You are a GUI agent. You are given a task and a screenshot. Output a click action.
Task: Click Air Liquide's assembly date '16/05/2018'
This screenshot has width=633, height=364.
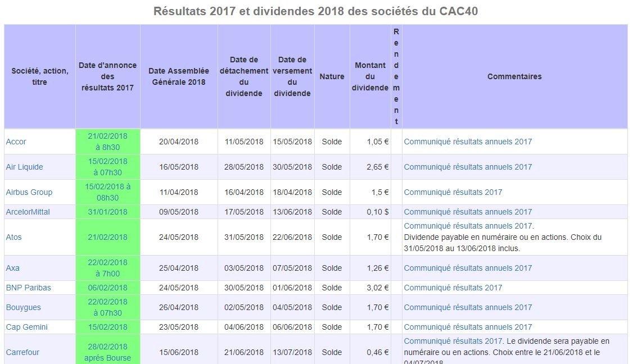pos(179,167)
